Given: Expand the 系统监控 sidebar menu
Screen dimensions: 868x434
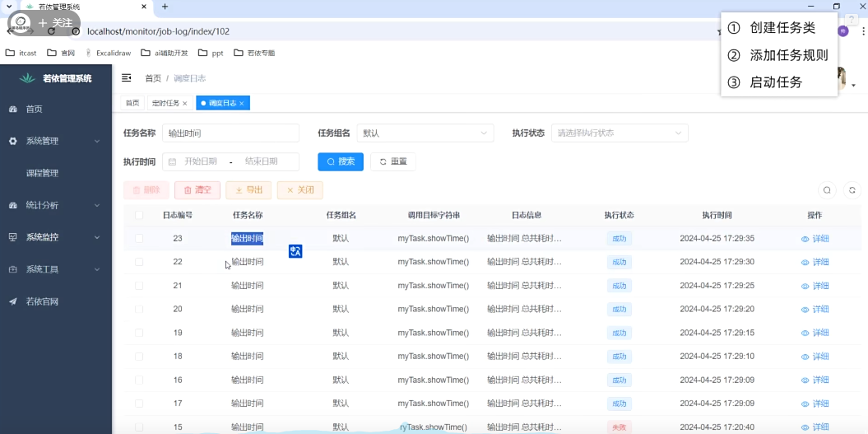Looking at the screenshot, I should (56, 238).
